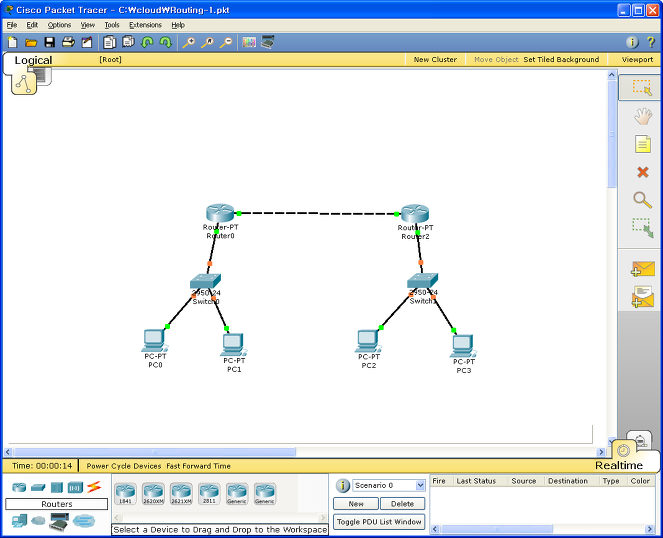Open the Extensions menu
The image size is (663, 538).
coord(145,25)
